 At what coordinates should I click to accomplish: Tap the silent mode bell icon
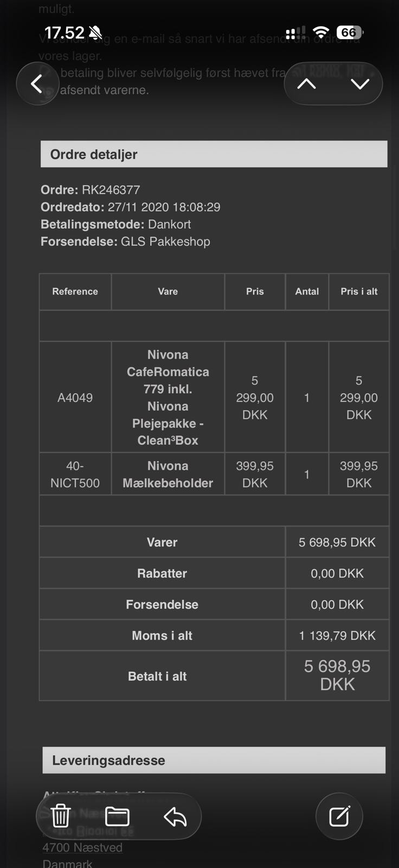95,33
